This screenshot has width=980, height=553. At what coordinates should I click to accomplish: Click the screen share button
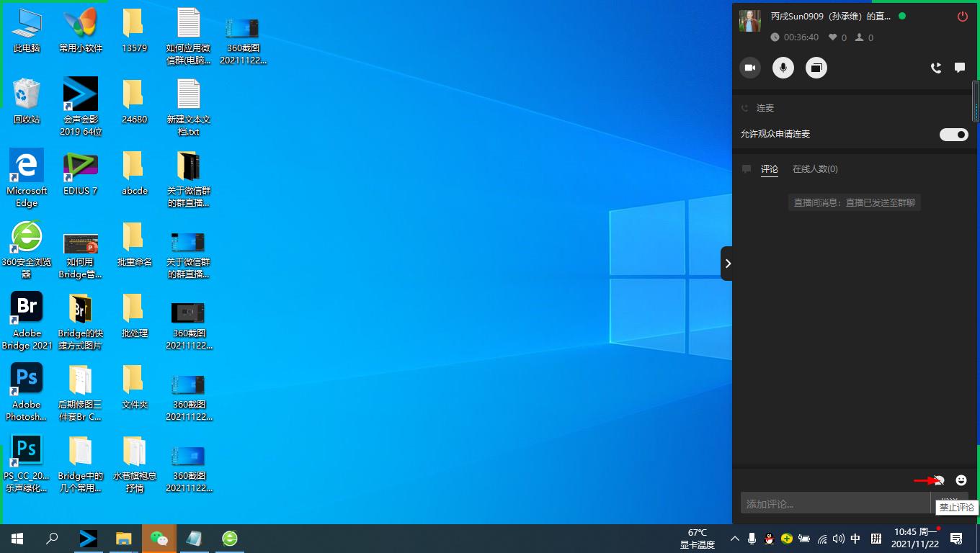[x=816, y=68]
